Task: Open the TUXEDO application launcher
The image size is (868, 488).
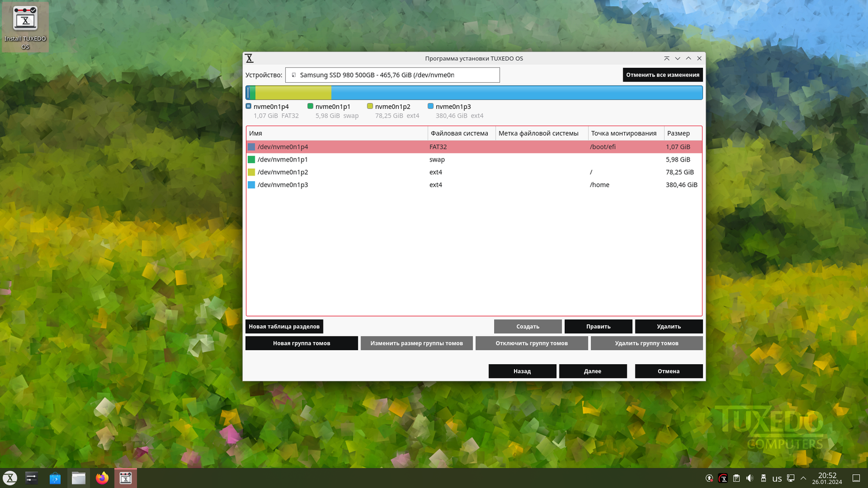Action: pyautogui.click(x=10, y=478)
